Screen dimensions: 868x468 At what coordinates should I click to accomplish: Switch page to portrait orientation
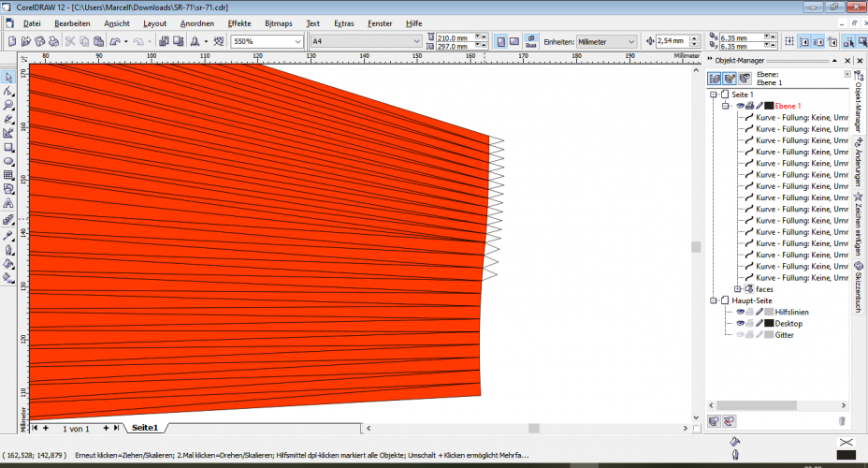point(501,41)
